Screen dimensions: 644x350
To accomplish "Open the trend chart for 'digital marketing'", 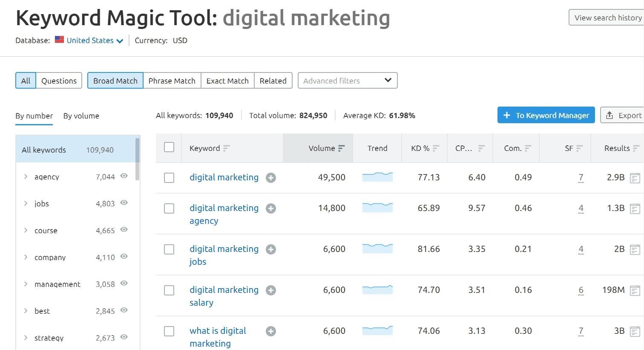I will click(377, 177).
